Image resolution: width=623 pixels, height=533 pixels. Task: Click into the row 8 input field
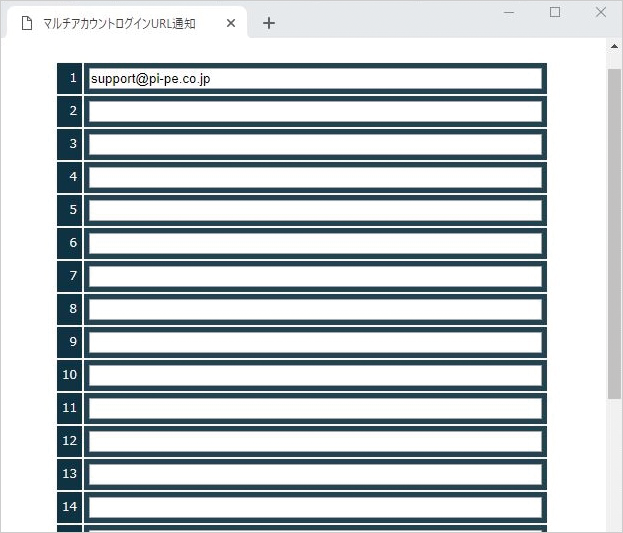[x=315, y=310]
